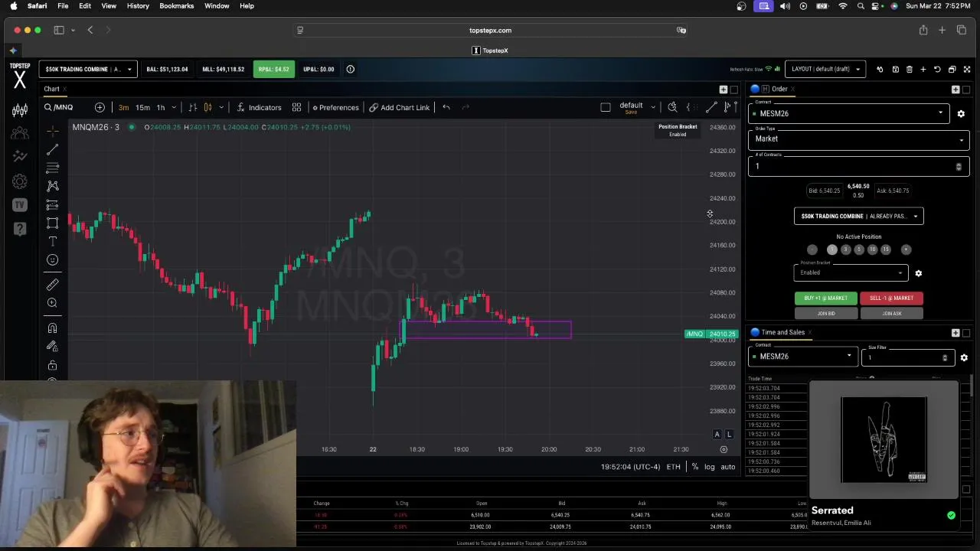The width and height of the screenshot is (980, 551).
Task: Switch to the Time and Sales tab
Action: pos(783,332)
